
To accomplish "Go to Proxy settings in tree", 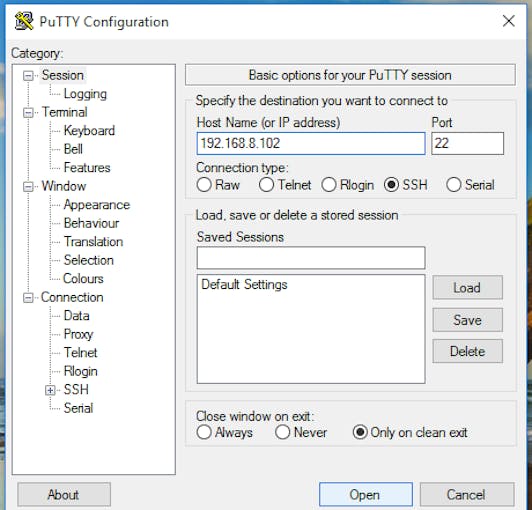I will point(78,334).
